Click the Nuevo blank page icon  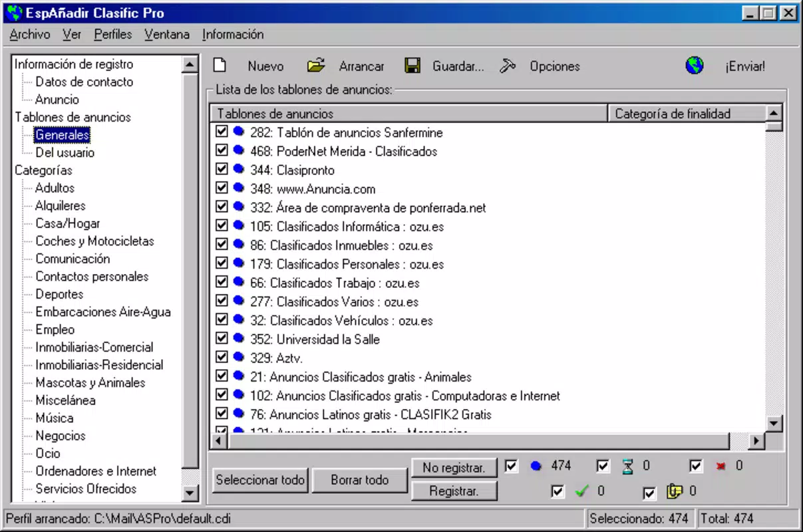(x=220, y=65)
